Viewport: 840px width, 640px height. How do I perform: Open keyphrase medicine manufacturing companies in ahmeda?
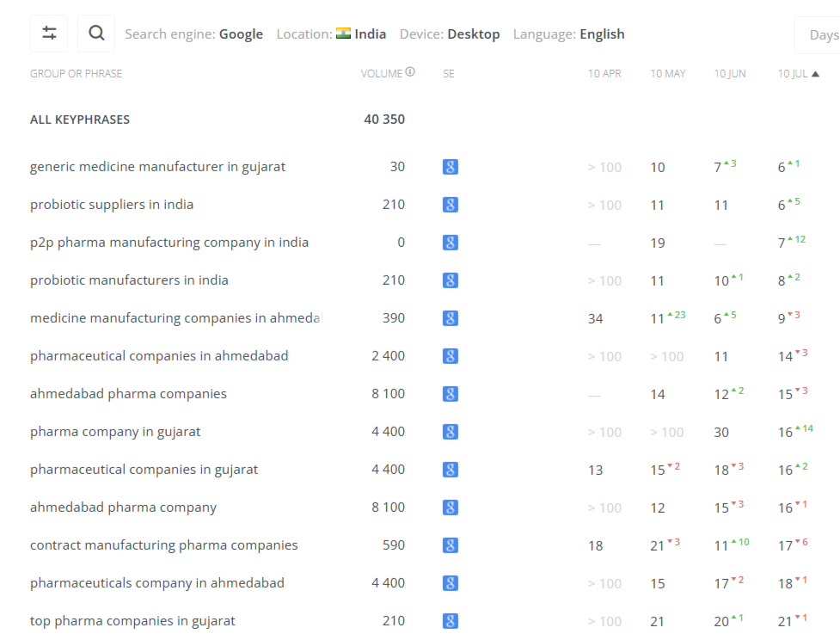pos(176,318)
